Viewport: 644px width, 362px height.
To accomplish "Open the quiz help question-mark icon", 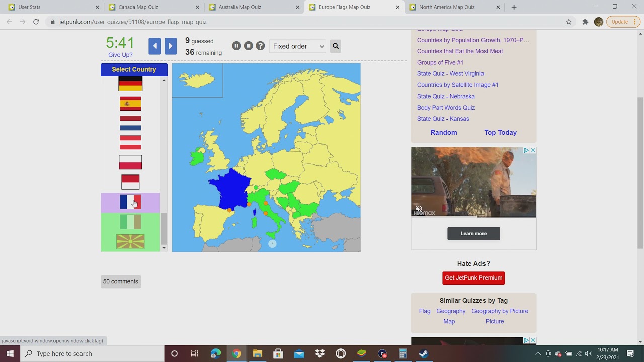I will coord(260,46).
